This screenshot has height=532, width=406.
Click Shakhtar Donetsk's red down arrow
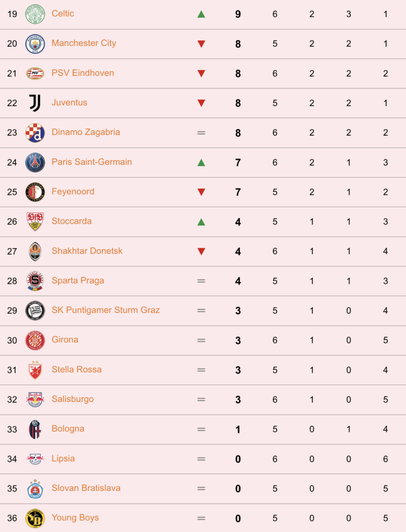(201, 251)
